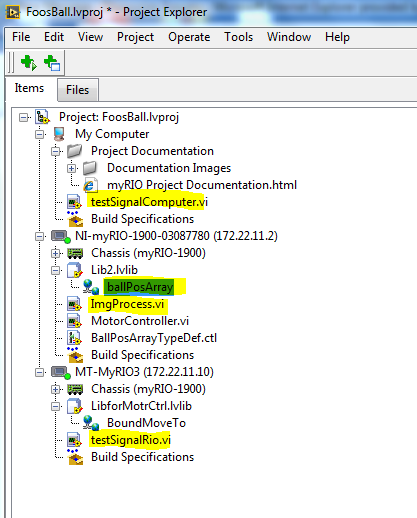Click the My Computer target icon

click(x=59, y=134)
